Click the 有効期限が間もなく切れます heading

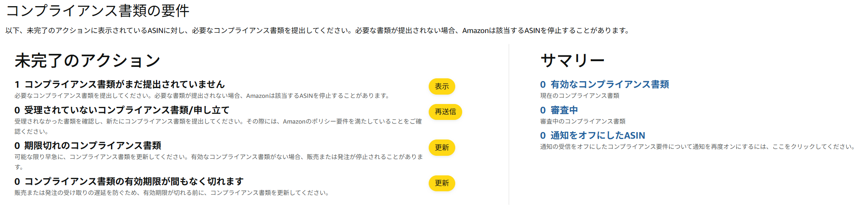pos(129,181)
